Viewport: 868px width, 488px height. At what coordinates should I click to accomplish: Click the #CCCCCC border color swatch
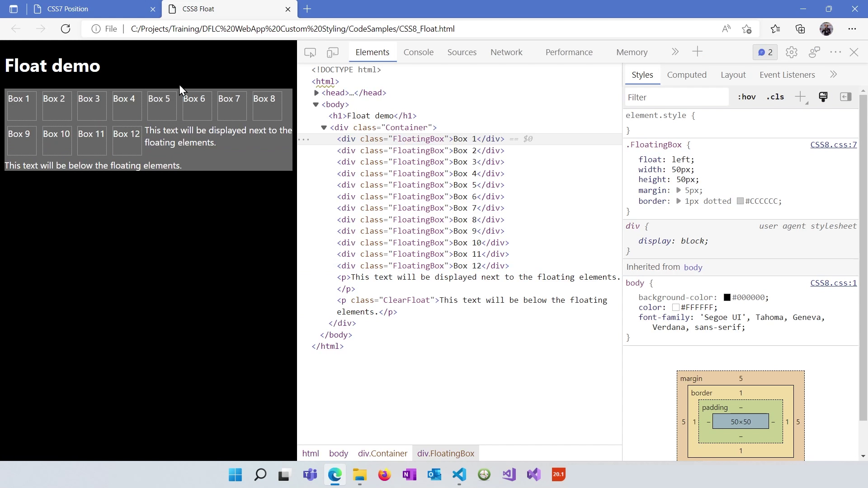(740, 201)
